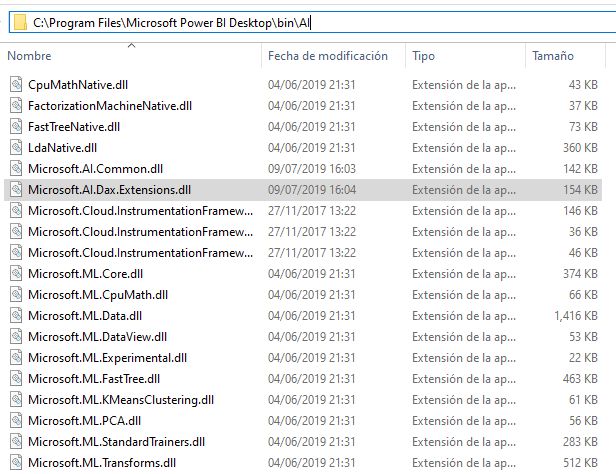The width and height of the screenshot is (616, 474).
Task: Click the 1,416 KB size value
Action: point(576,316)
